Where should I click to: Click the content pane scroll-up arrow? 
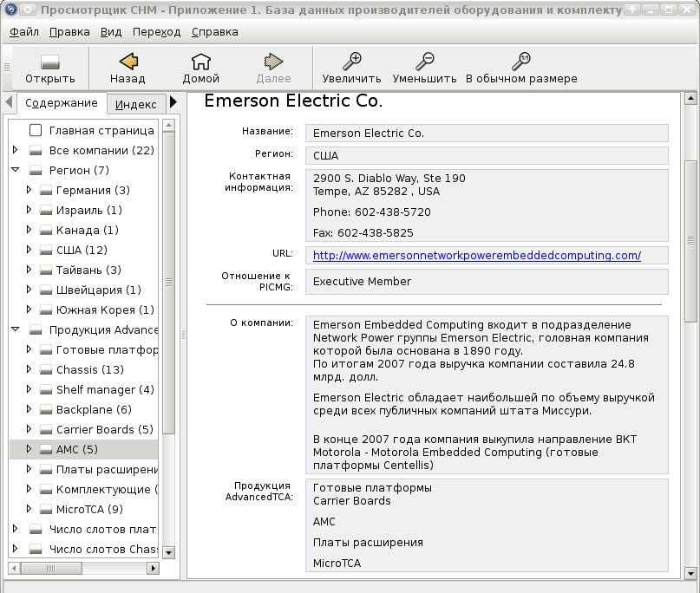[x=690, y=98]
